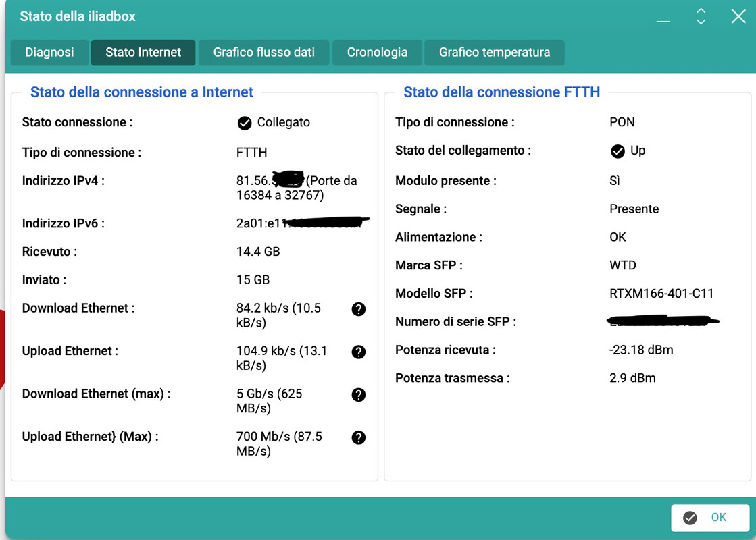Click the Upload Ethernet} (Max) label
Screen dimensions: 756x540
(90, 437)
